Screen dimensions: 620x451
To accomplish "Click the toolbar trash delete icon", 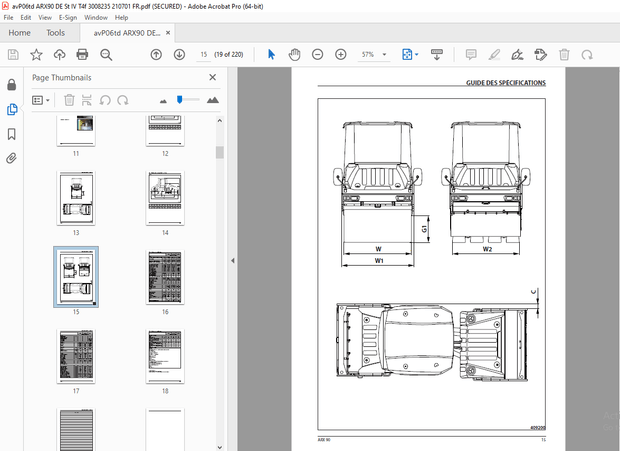I will click(564, 55).
